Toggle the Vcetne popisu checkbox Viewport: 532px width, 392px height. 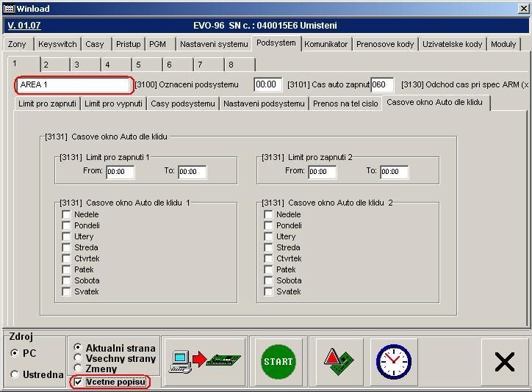click(x=79, y=382)
